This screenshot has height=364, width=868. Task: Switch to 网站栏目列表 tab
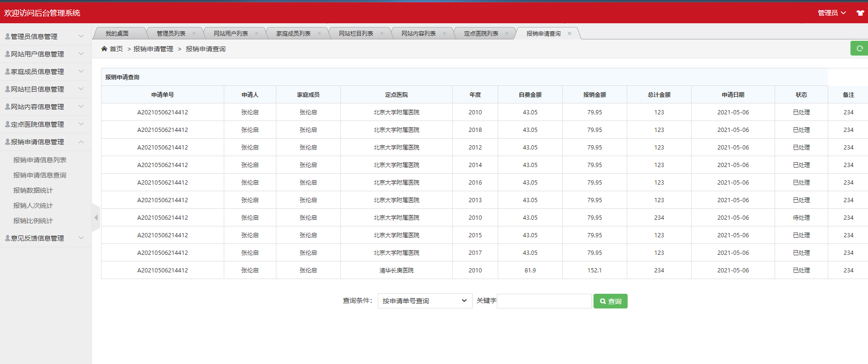356,33
